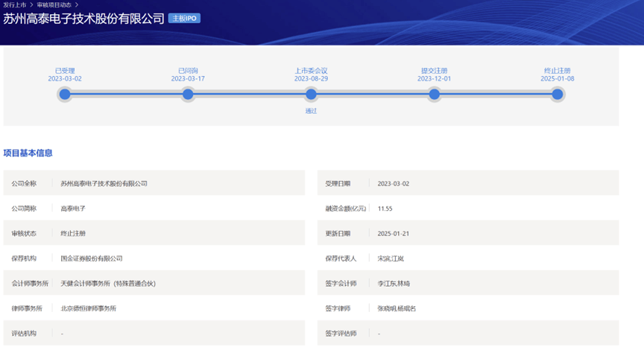The height and width of the screenshot is (350, 644).
Task: Click the 受理日期 value 2023-03-02
Action: pos(394,183)
